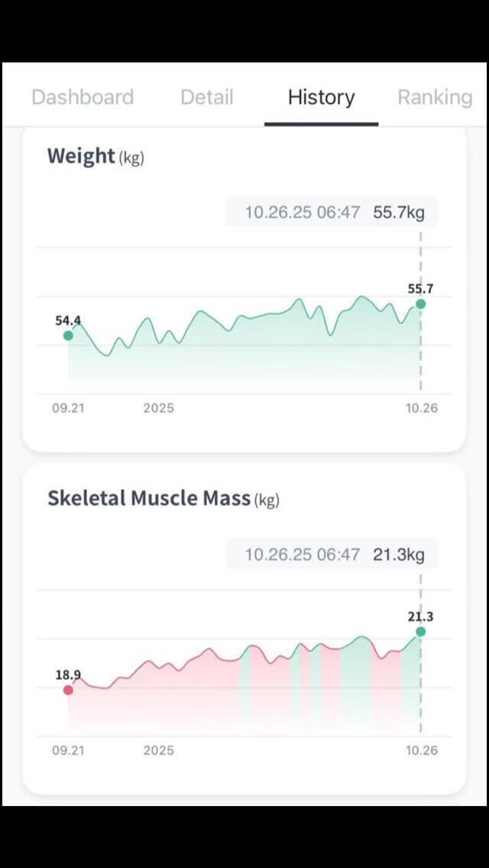Image resolution: width=489 pixels, height=868 pixels.
Task: Click the green 54.4 start dot on Weight chart
Action: pos(68,335)
